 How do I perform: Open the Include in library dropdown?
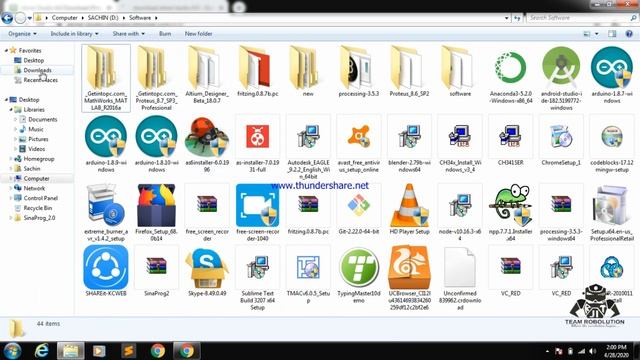point(74,33)
